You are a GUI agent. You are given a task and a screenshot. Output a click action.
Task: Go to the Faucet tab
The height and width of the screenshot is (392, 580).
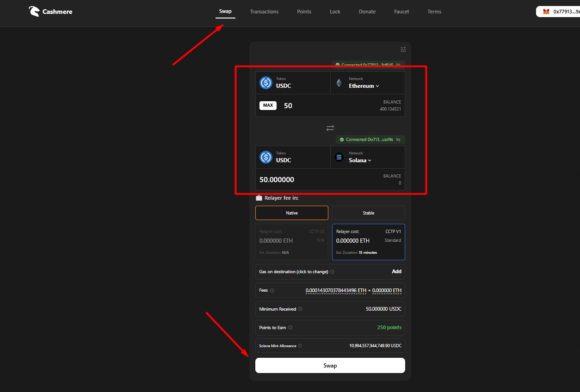coord(401,12)
